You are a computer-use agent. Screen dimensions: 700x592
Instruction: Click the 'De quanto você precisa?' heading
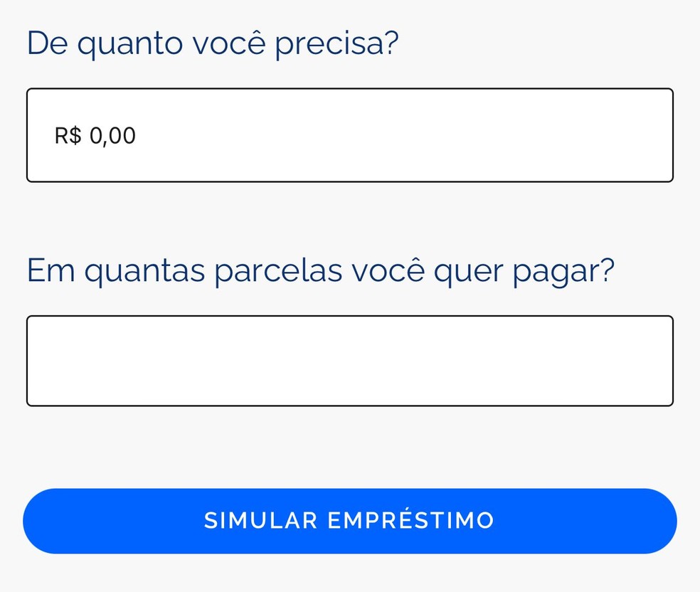(x=212, y=43)
